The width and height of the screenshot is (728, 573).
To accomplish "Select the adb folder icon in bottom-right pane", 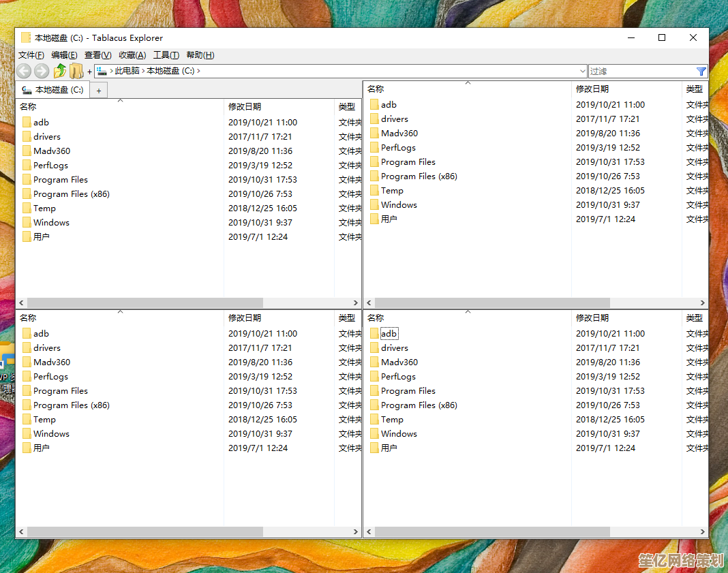I will [374, 333].
